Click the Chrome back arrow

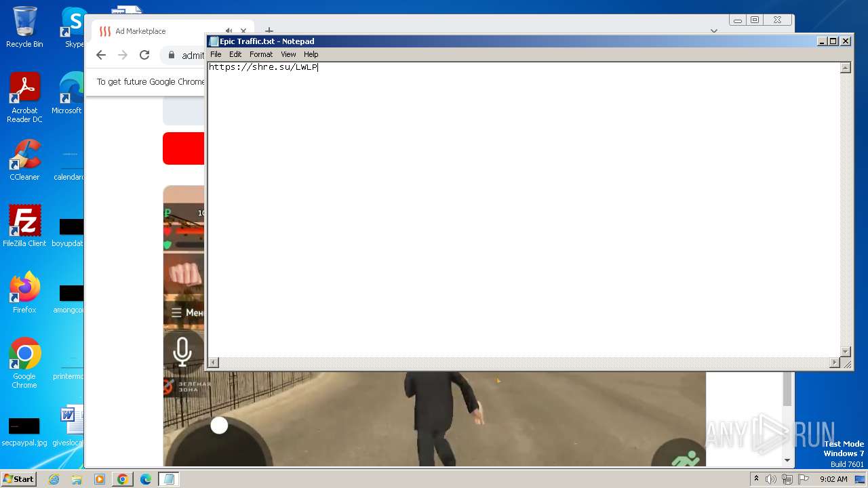[101, 55]
